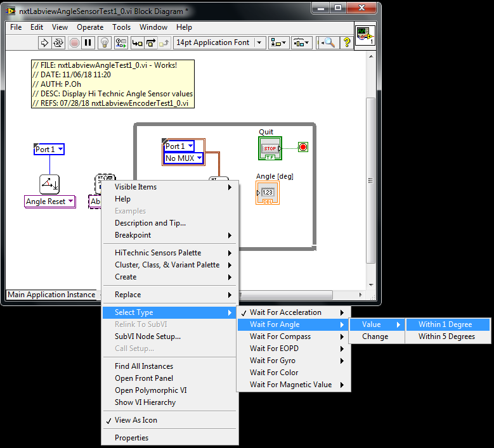Click the Search magnifier toolbar icon
The image size is (494, 448).
coord(328,42)
